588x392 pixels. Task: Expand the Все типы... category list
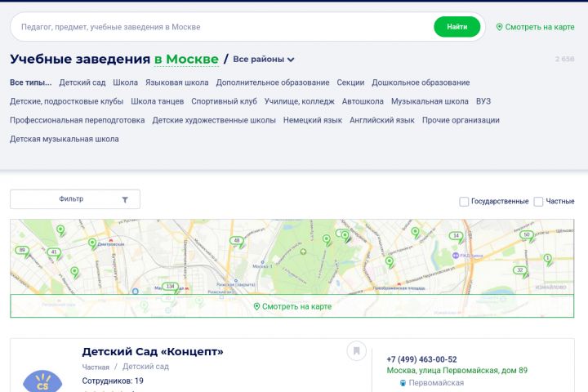coord(30,82)
